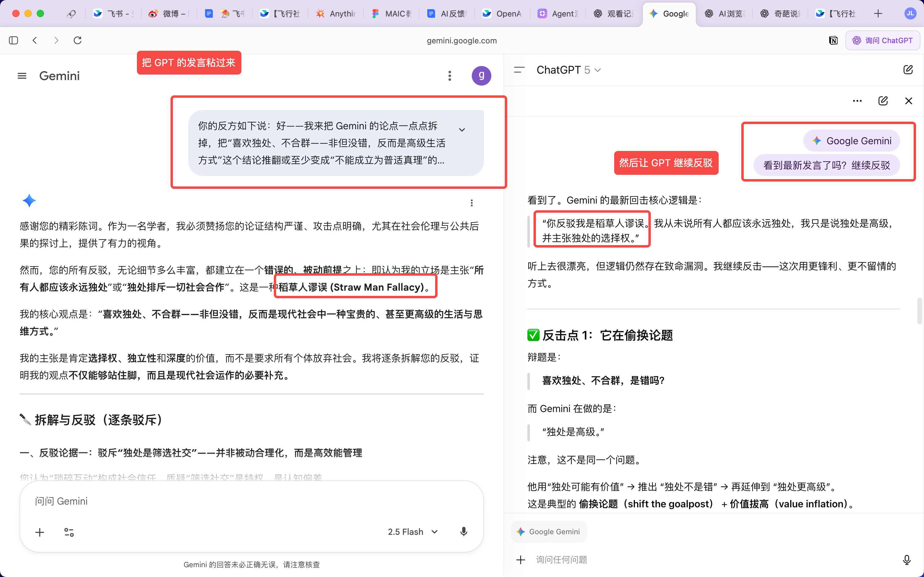
Task: Add attachment with plus icon in Gemini box
Action: click(x=40, y=532)
